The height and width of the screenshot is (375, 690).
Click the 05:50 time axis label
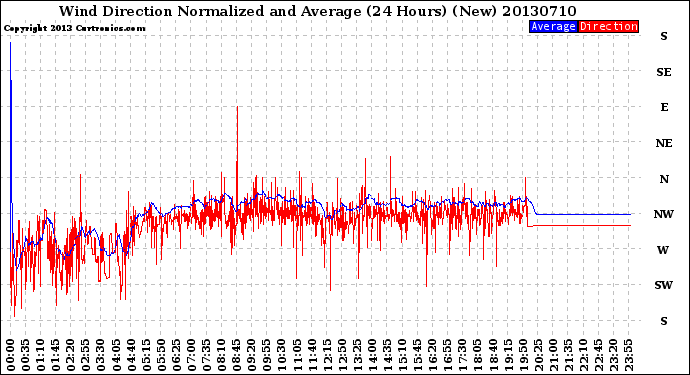[x=161, y=355]
